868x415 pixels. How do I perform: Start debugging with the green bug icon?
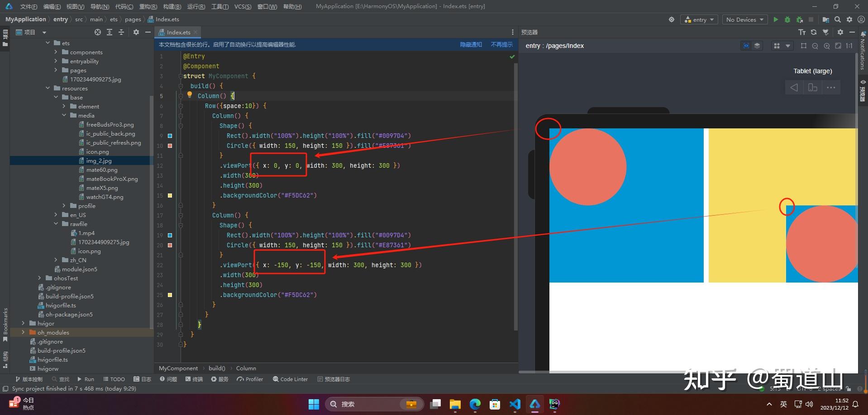tap(787, 19)
